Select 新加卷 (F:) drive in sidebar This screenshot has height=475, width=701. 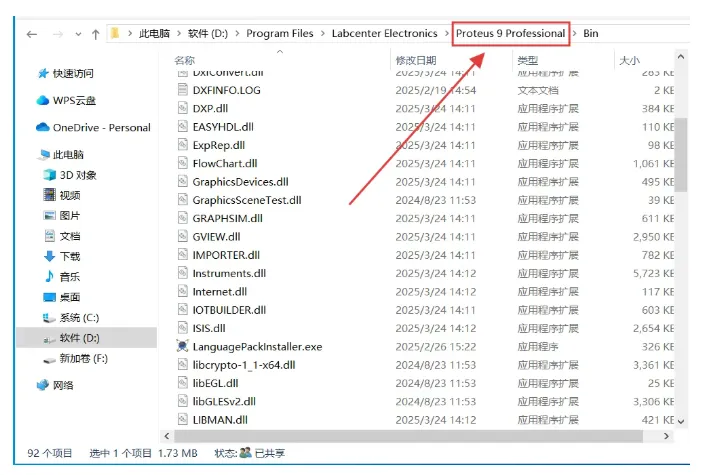(84, 359)
